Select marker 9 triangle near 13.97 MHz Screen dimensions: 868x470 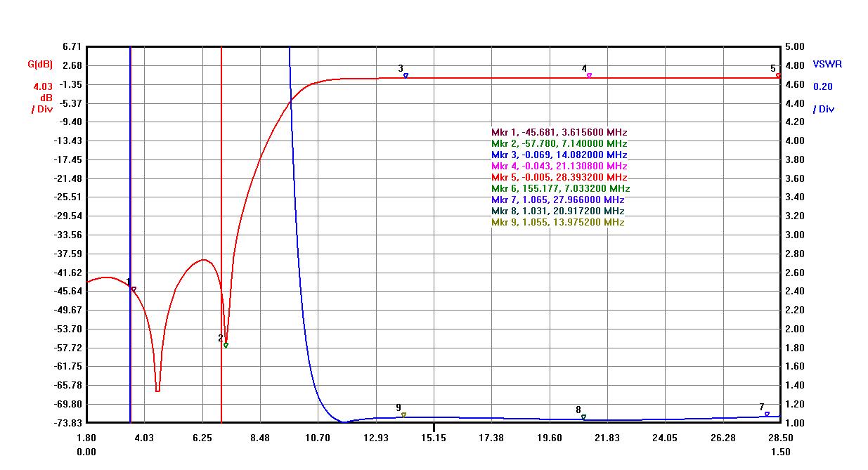[403, 414]
